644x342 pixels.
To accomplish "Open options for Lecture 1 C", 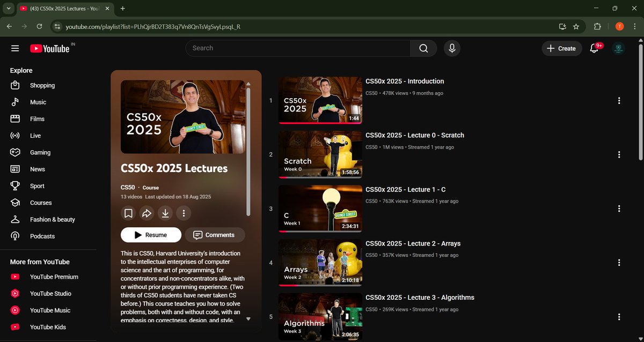I will pos(619,209).
